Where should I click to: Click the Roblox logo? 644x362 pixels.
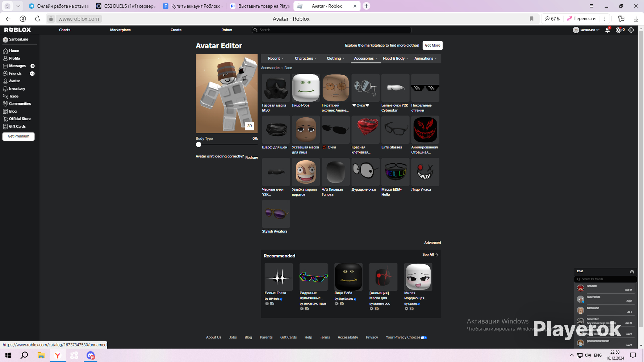(x=17, y=30)
